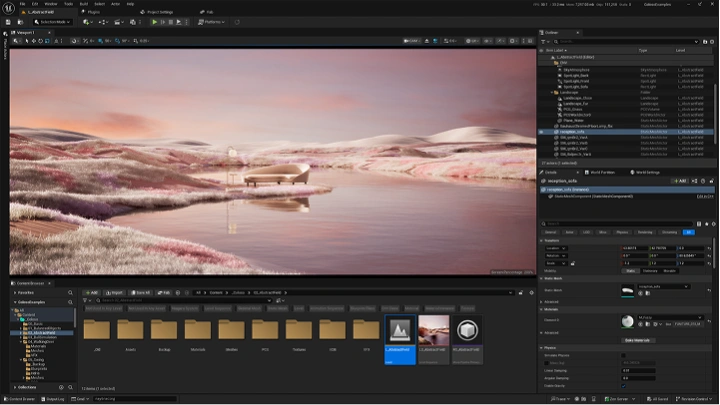Click the Add component button in Details
The height and width of the screenshot is (405, 720).
pyautogui.click(x=679, y=181)
